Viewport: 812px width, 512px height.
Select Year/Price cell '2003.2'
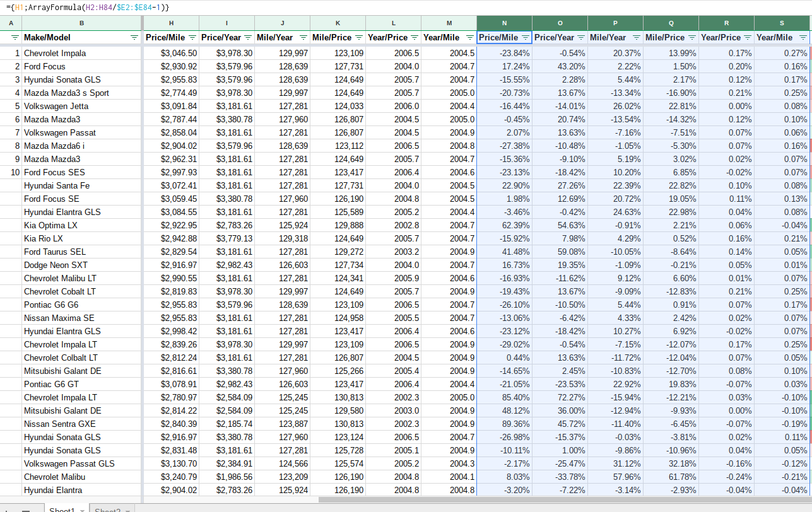(394, 252)
